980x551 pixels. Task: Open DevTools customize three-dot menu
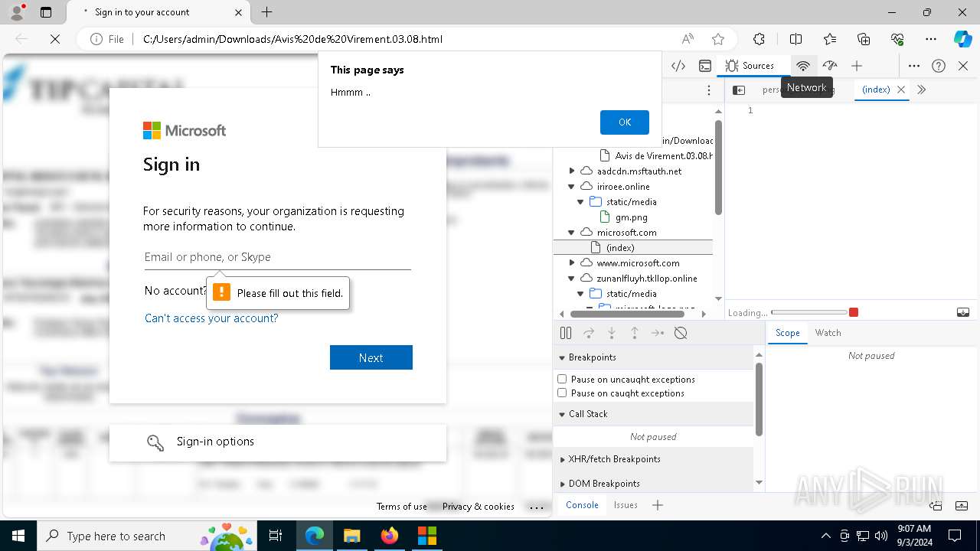914,66
